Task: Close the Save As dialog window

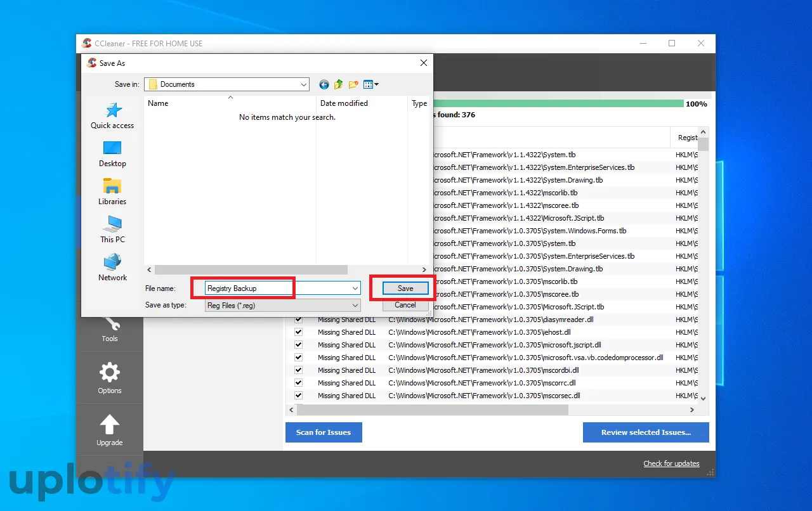Action: point(424,63)
